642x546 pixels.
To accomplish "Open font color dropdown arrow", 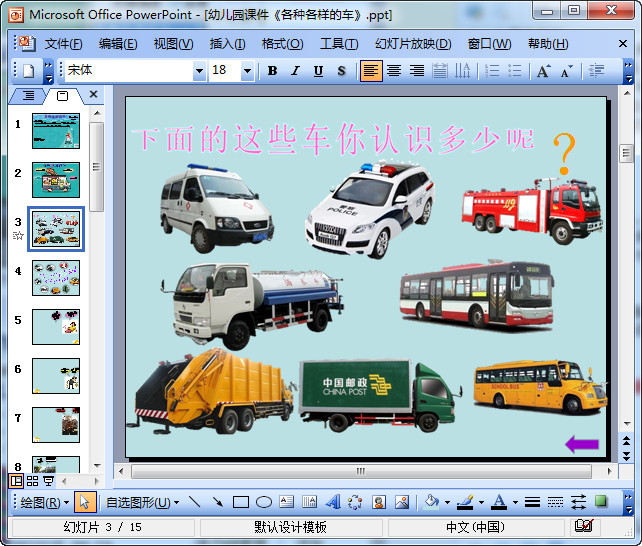I will [x=515, y=503].
